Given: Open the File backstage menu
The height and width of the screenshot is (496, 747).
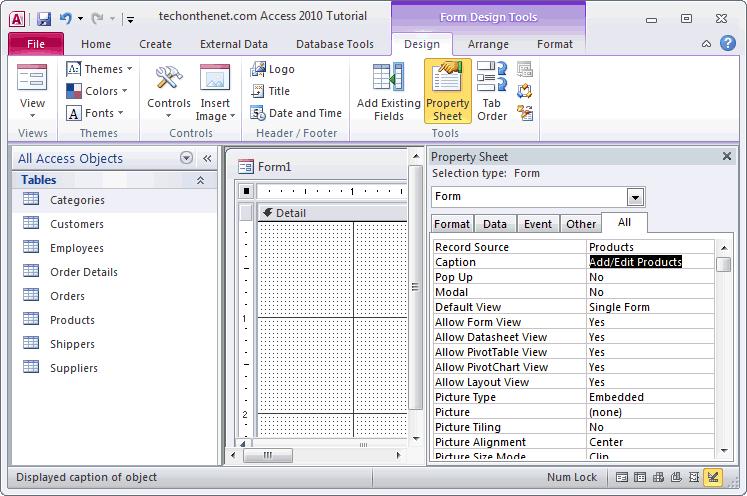Looking at the screenshot, I should (35, 44).
